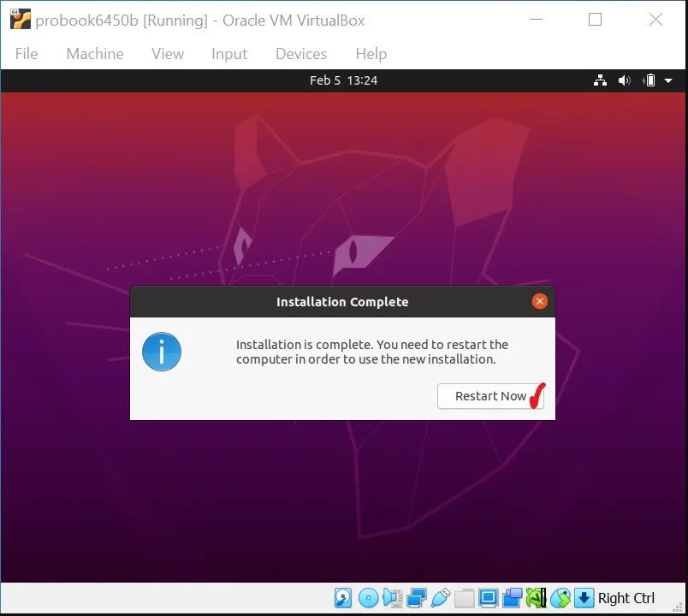Click the display indicator icon in status bar
The height and width of the screenshot is (616, 688).
click(489, 598)
